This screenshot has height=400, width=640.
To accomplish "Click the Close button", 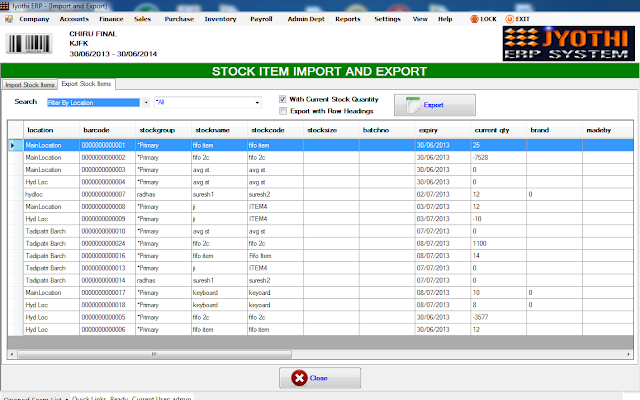I will click(320, 378).
